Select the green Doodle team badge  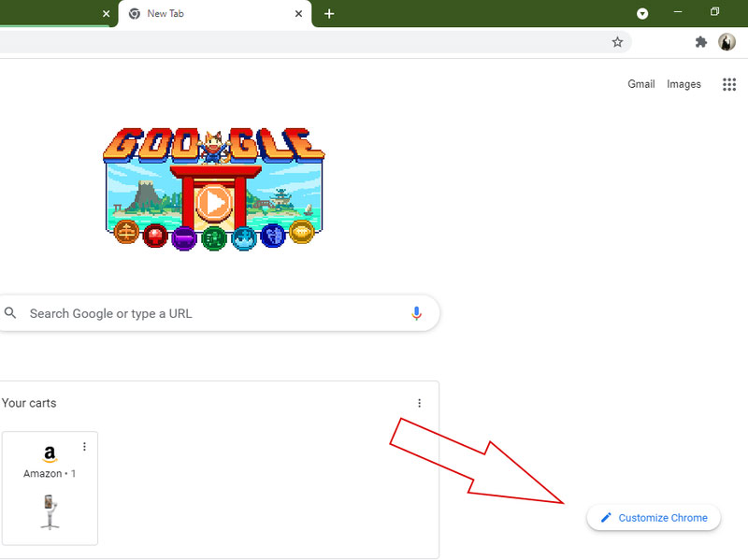214,238
